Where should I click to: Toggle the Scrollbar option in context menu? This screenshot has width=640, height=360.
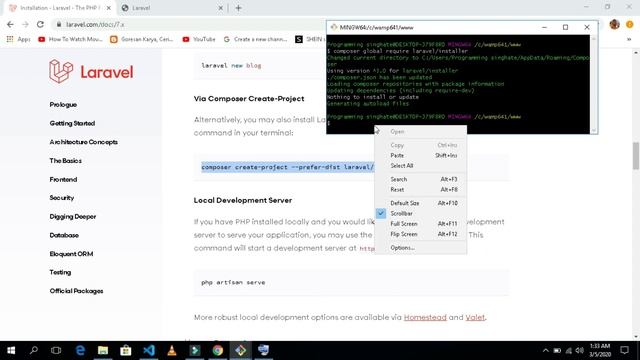tap(420, 213)
